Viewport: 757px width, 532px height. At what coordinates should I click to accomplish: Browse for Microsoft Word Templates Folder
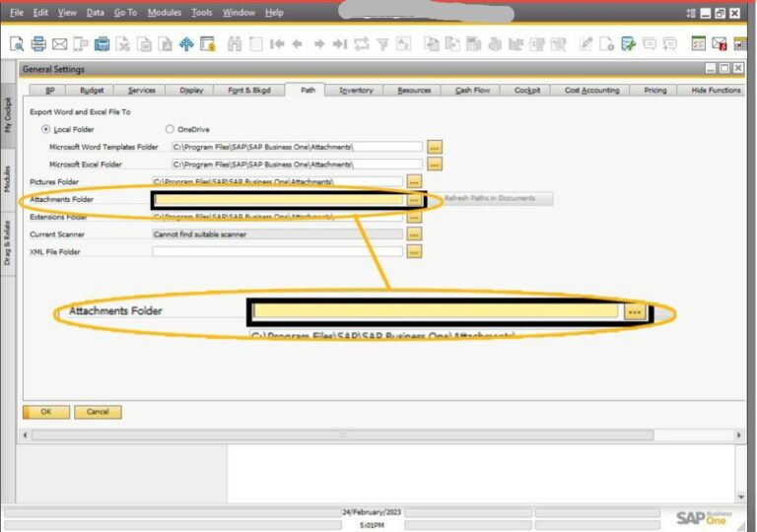(435, 147)
